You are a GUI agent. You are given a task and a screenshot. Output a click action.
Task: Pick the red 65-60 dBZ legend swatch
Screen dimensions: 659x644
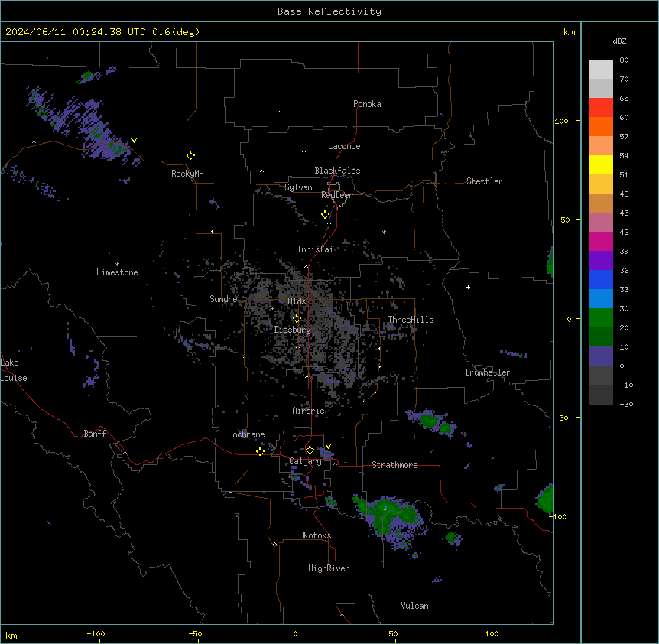tap(601, 108)
